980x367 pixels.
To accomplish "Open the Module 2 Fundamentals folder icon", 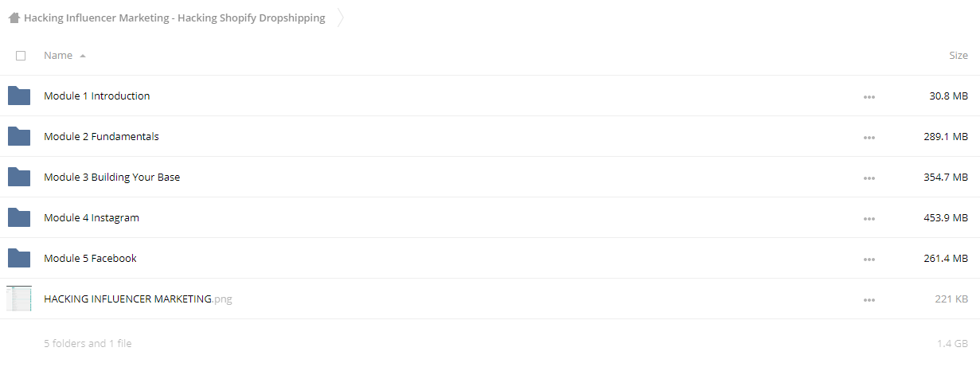I will click(18, 136).
